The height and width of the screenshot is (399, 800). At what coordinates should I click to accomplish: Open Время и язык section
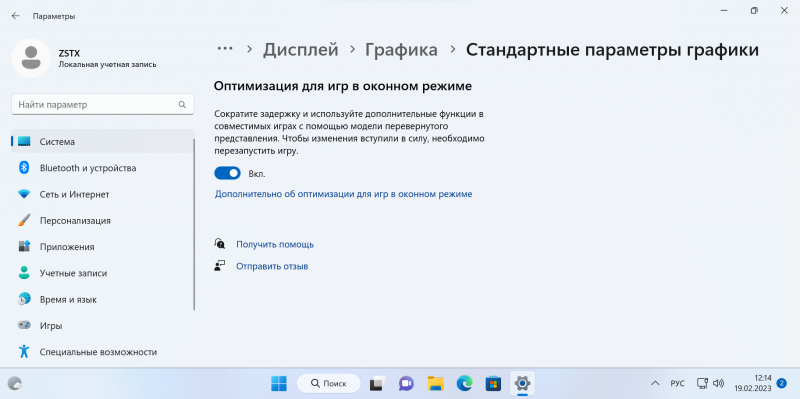click(102, 300)
